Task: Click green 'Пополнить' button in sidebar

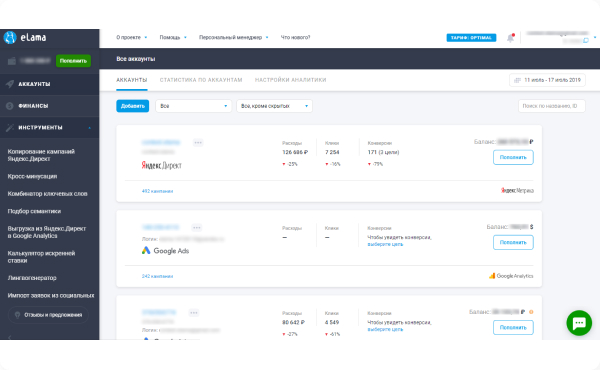Action: (x=73, y=61)
